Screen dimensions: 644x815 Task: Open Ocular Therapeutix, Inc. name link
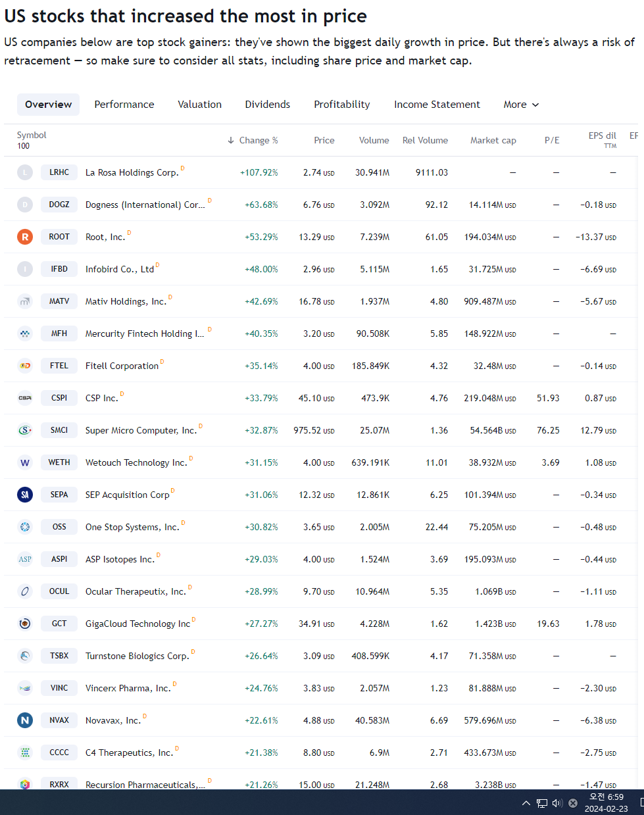click(x=136, y=591)
